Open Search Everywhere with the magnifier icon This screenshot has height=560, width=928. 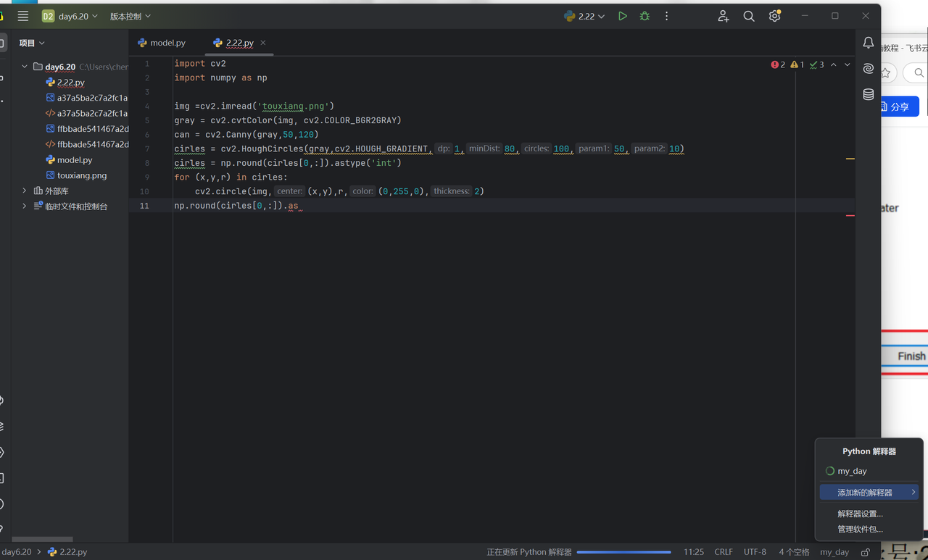(749, 15)
